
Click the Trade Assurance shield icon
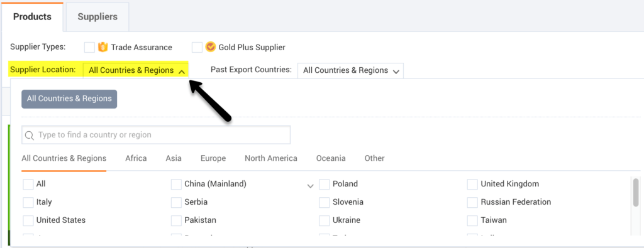coord(103,48)
